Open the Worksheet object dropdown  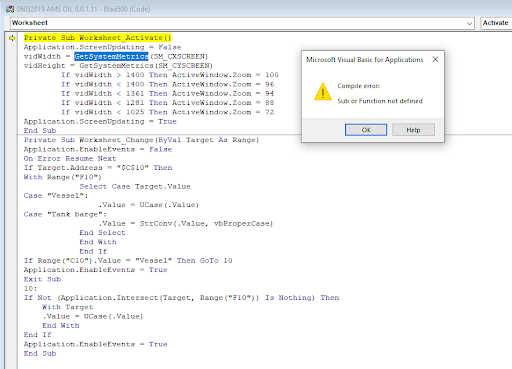[x=469, y=23]
